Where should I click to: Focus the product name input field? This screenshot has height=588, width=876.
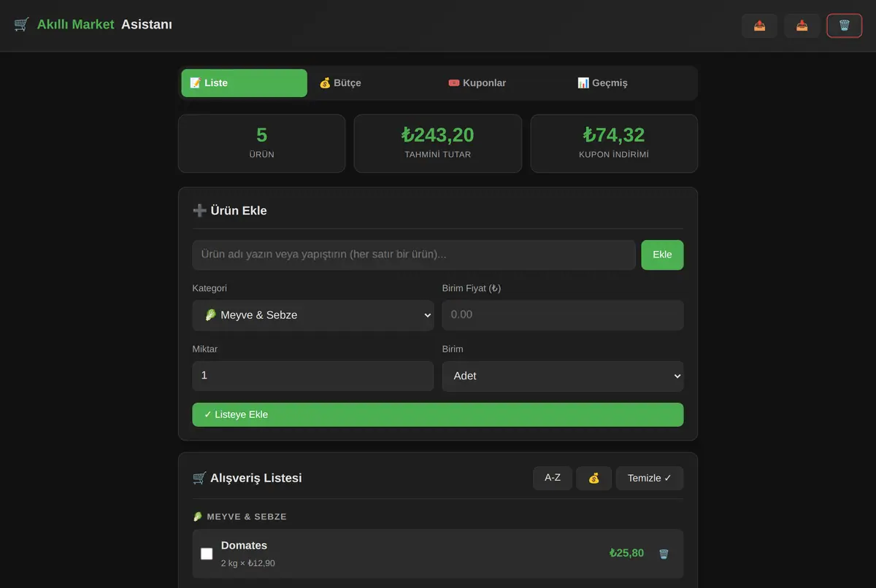point(414,255)
